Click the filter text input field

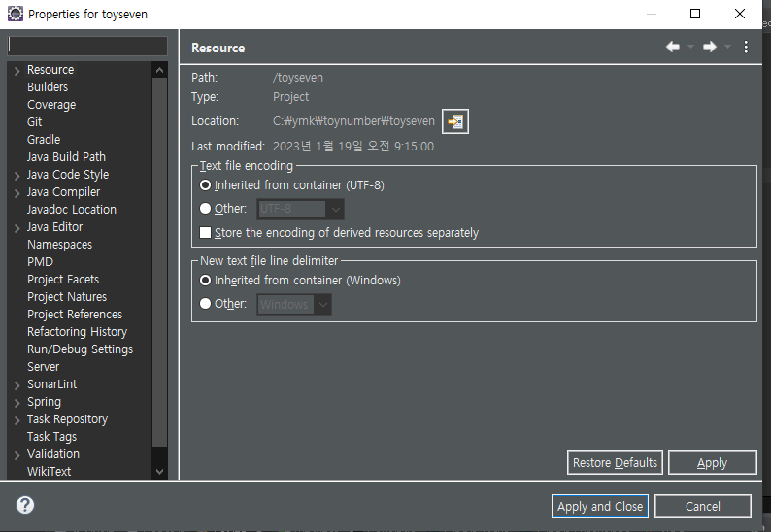pos(87,46)
